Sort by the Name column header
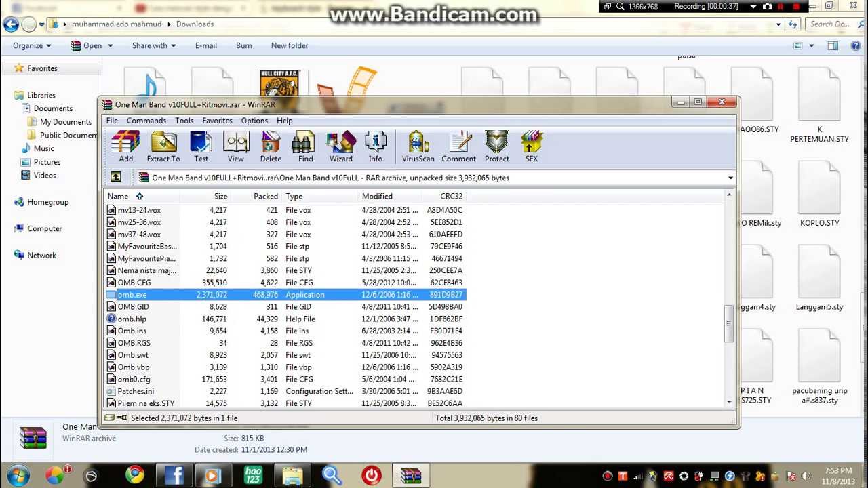The width and height of the screenshot is (868, 488). point(142,196)
